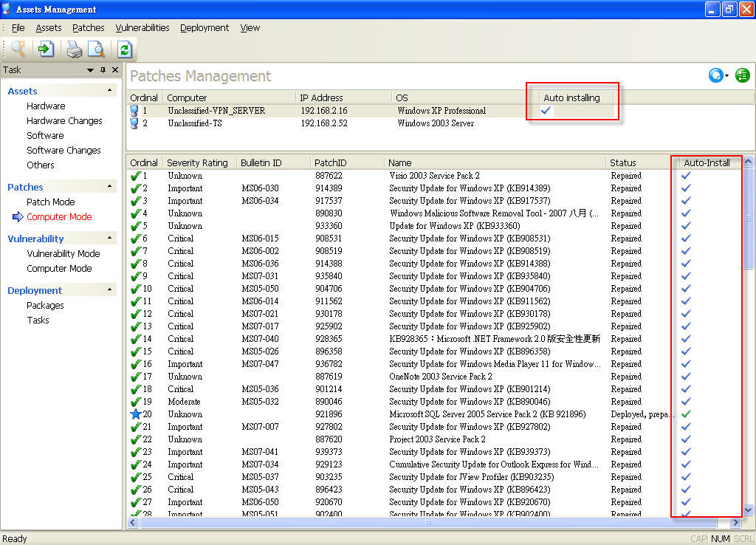
Task: Click the green list icon at top right
Action: [743, 75]
